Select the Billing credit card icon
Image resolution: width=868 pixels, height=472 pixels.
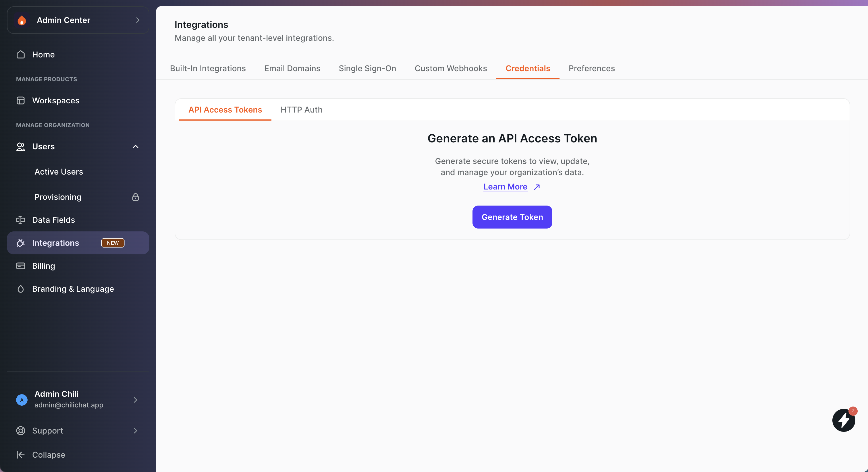pyautogui.click(x=21, y=266)
